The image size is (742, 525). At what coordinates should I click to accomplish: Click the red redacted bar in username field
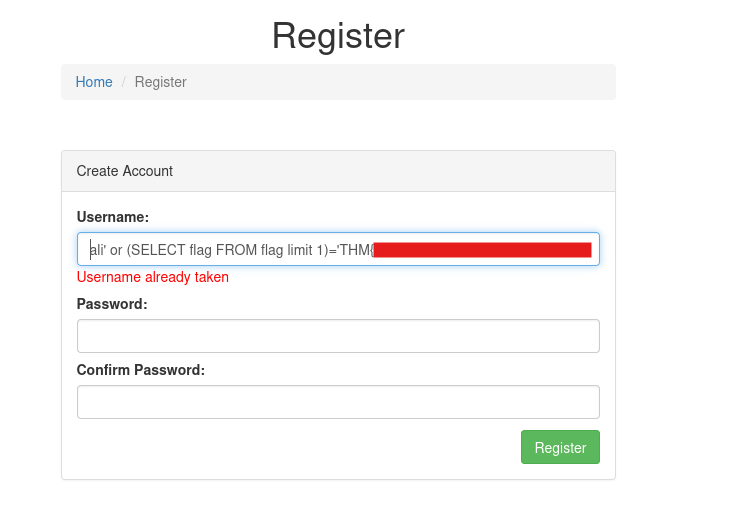(x=482, y=250)
